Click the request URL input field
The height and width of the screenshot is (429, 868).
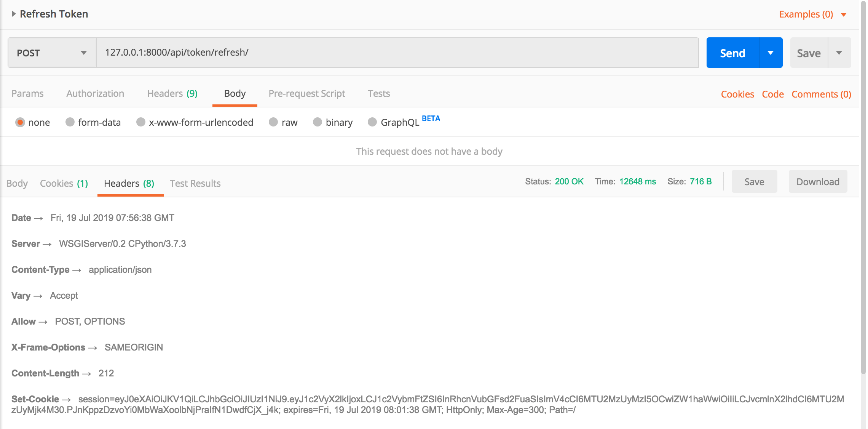[397, 53]
